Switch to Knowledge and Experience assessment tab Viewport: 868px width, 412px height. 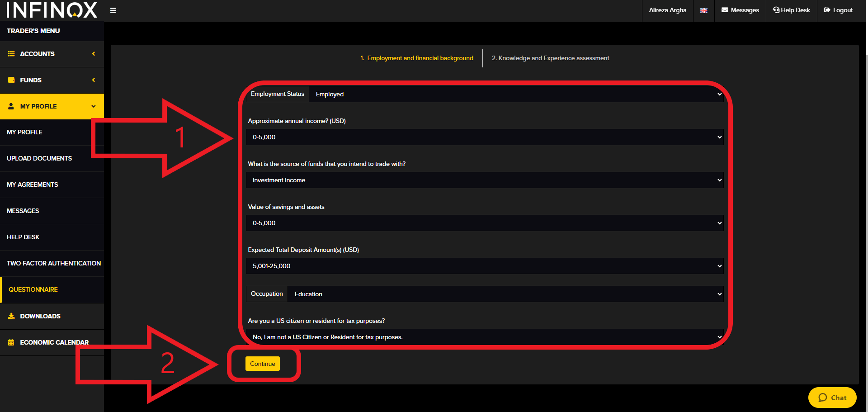click(550, 58)
